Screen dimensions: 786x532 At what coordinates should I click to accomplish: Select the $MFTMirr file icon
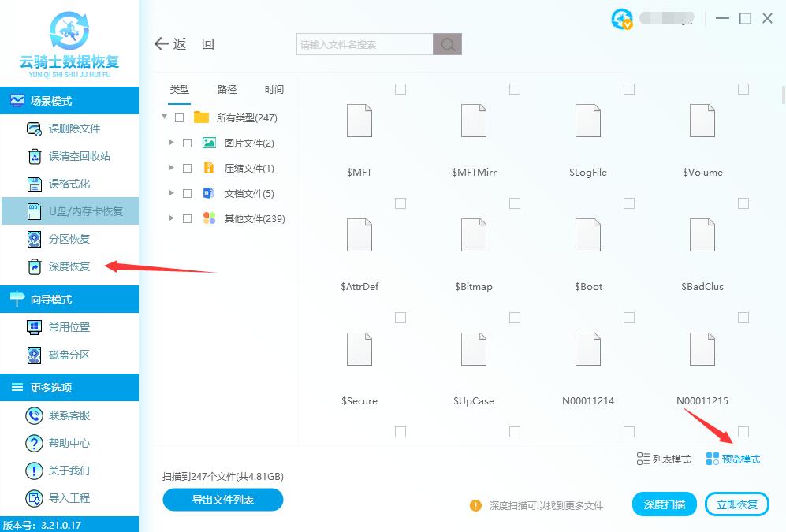(x=474, y=121)
